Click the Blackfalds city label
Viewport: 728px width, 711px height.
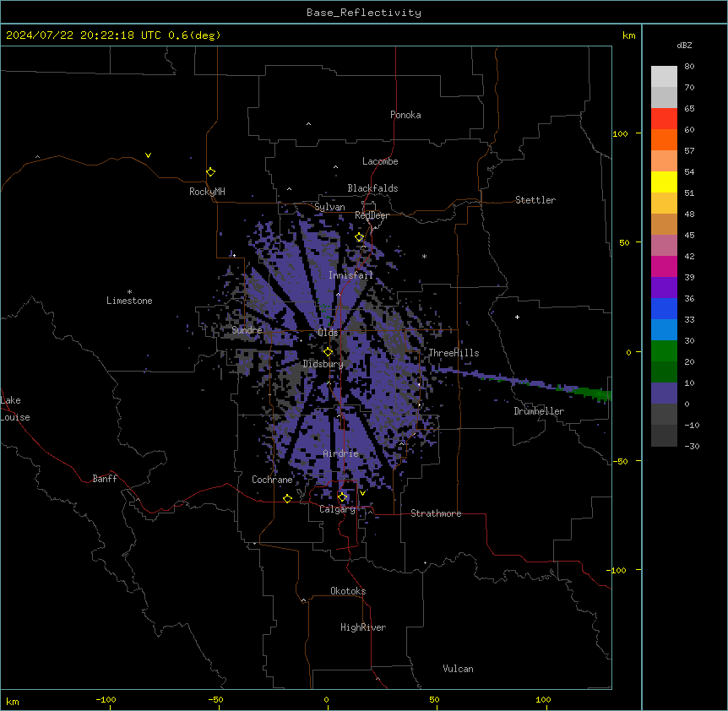372,188
